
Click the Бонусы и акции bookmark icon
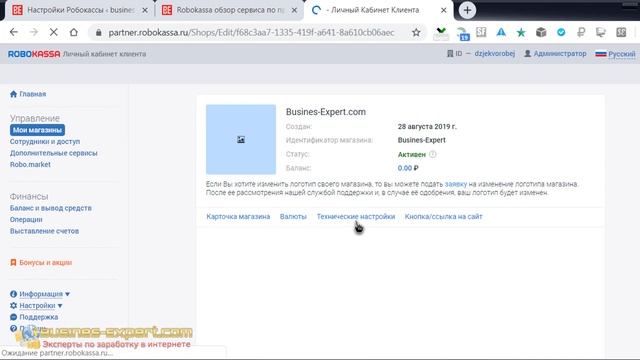13,262
